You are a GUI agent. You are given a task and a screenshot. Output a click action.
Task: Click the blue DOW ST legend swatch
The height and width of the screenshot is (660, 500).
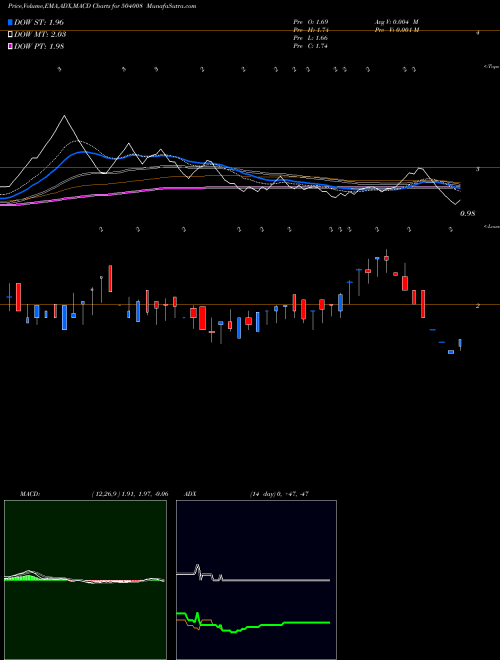[x=10, y=22]
